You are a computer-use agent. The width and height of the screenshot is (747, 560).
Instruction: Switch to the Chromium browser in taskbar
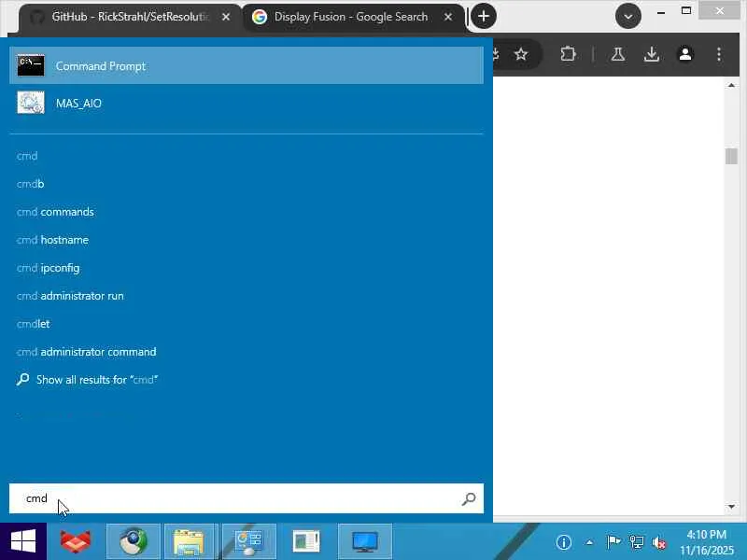(x=134, y=541)
